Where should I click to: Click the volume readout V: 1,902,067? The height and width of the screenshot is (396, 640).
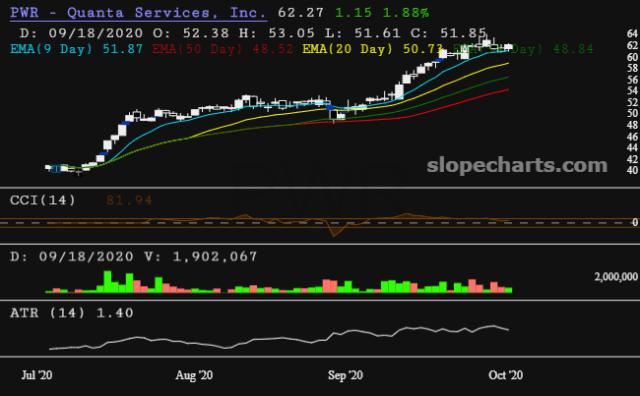point(200,256)
